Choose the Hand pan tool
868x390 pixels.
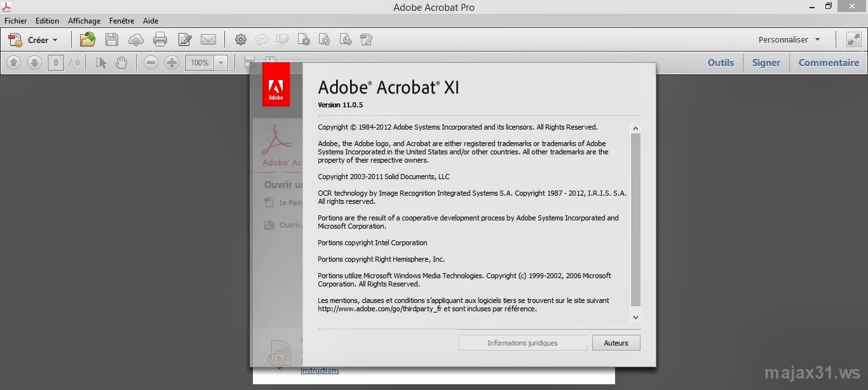coord(121,62)
